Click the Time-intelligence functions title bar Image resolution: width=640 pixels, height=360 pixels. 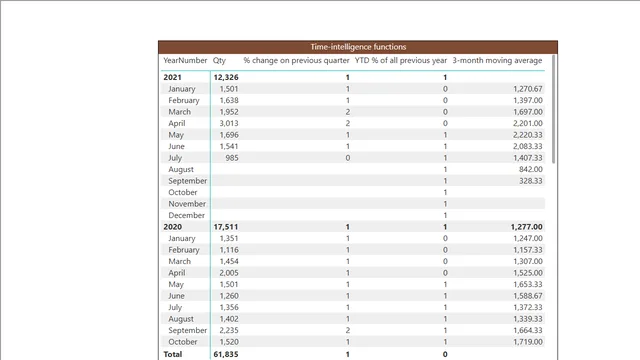[x=358, y=47]
